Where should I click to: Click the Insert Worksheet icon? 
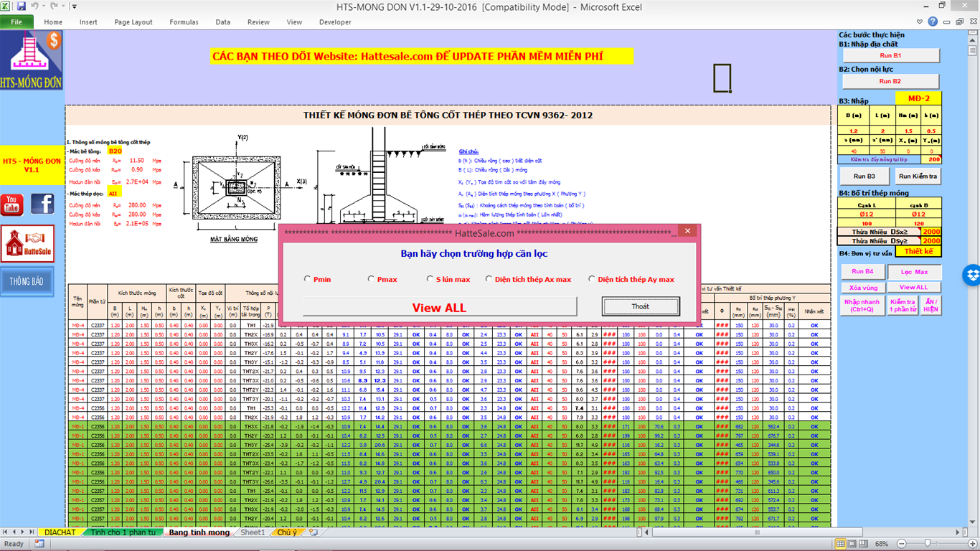[314, 532]
